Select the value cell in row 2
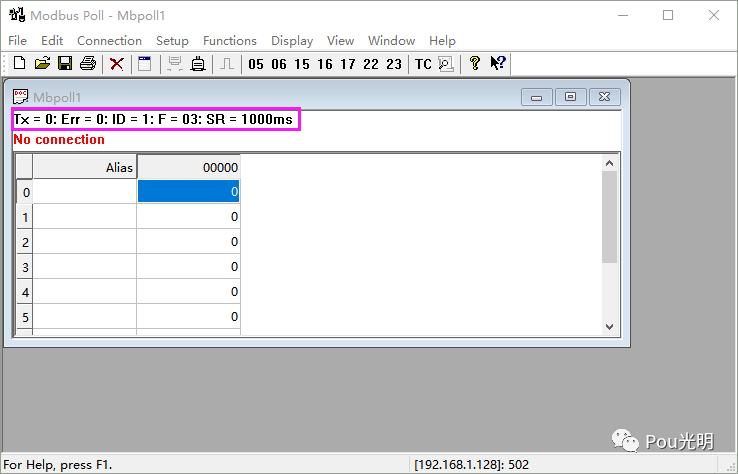738x474 pixels. [189, 241]
